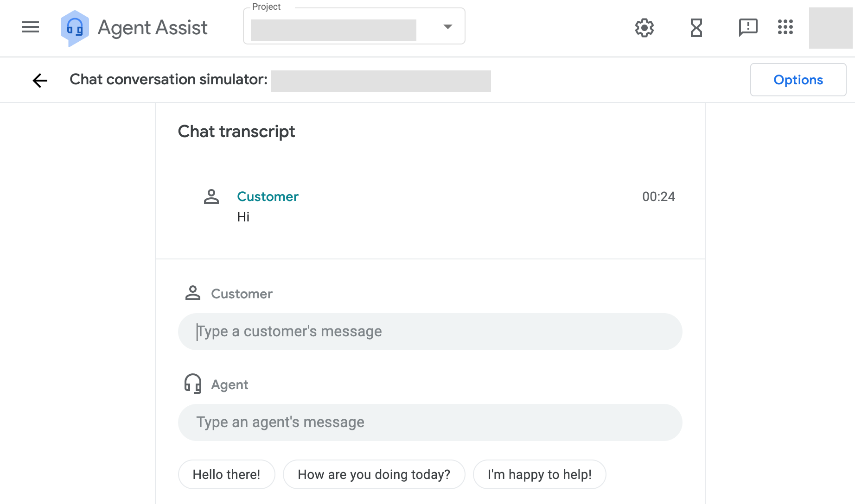Open the Google apps grid
This screenshot has width=855, height=504.
point(785,27)
